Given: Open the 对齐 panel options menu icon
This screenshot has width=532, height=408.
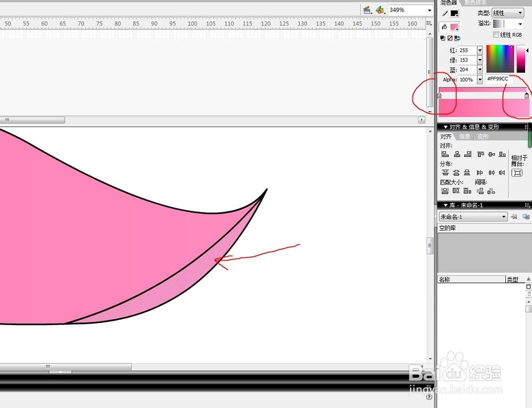Looking at the screenshot, I should [527, 127].
